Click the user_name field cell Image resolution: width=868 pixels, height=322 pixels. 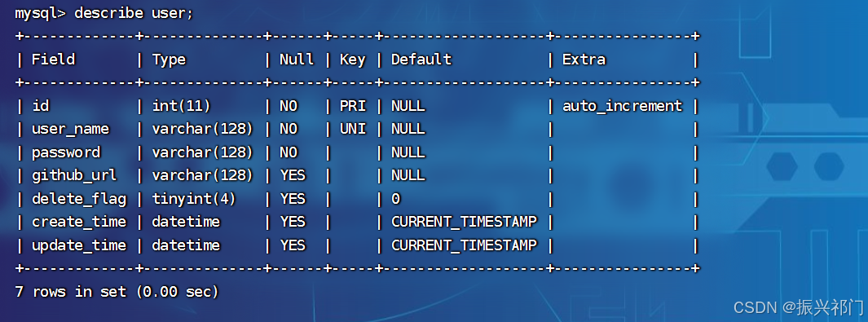pos(70,129)
